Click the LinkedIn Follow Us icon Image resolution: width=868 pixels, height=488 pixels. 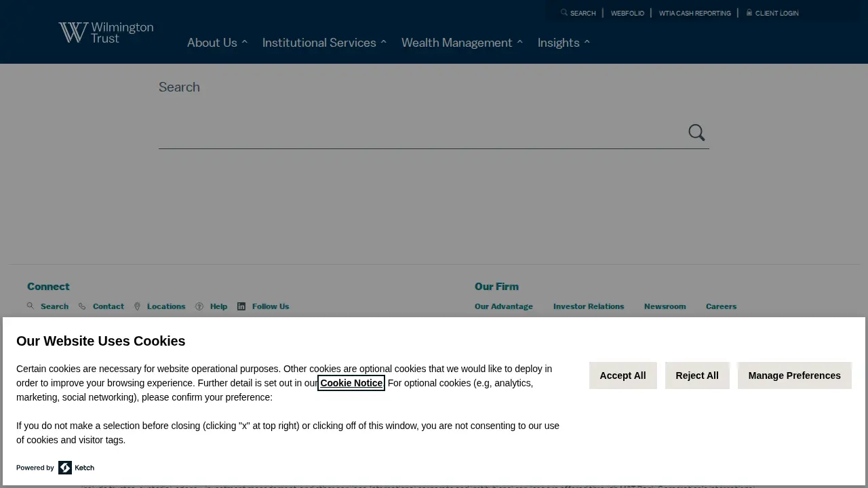tap(241, 306)
